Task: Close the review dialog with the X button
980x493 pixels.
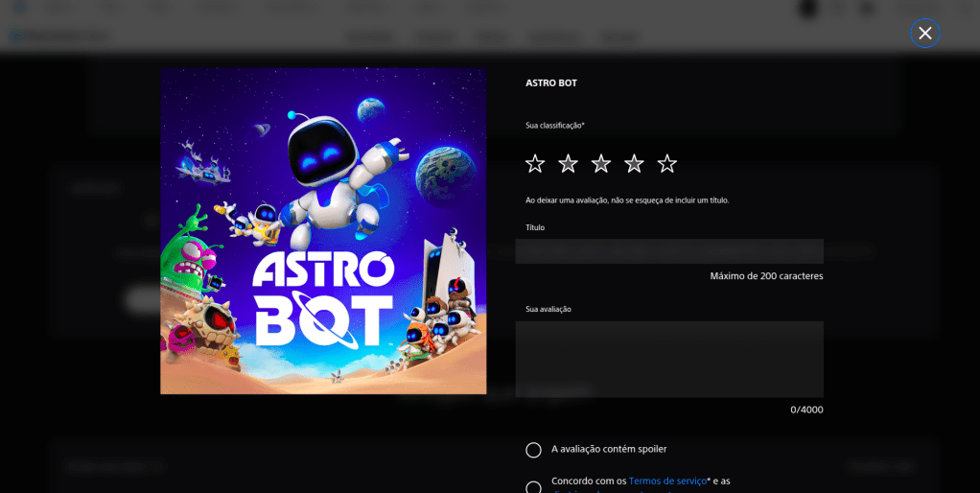Action: (925, 34)
